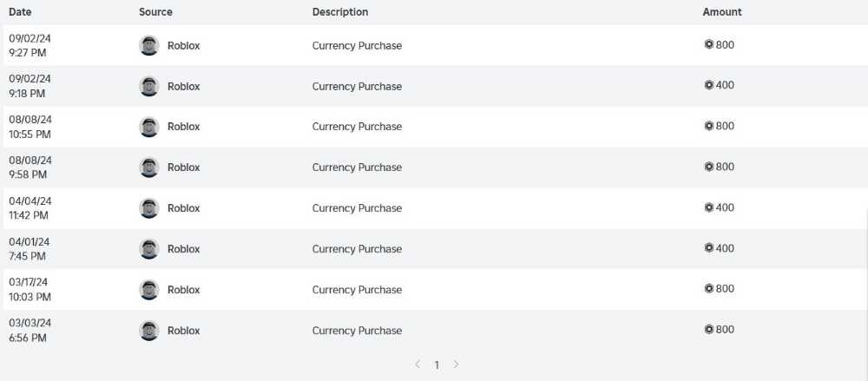
Task: Click the Description column header
Action: coord(340,12)
